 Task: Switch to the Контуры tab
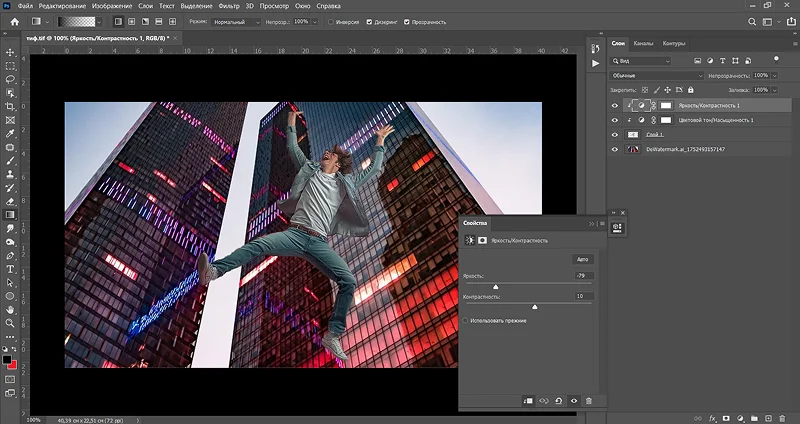click(673, 43)
